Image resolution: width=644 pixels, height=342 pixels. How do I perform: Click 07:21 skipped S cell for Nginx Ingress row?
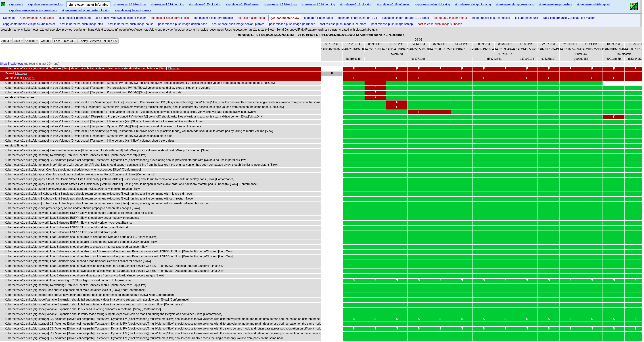pos(353,280)
